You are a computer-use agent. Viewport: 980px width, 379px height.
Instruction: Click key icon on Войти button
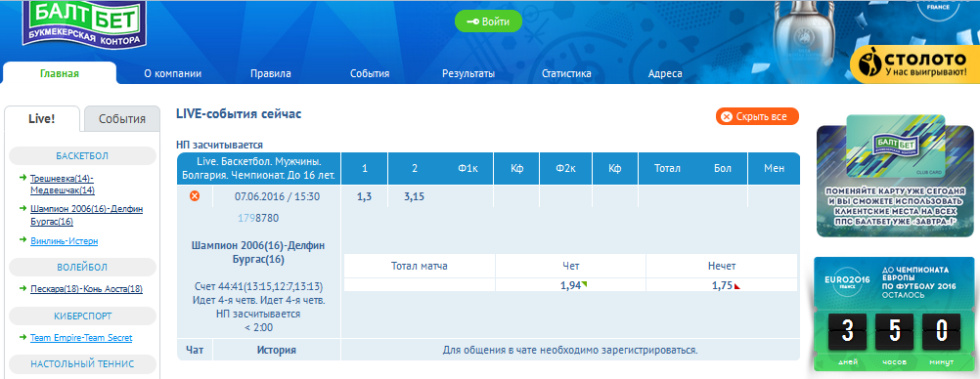point(472,21)
